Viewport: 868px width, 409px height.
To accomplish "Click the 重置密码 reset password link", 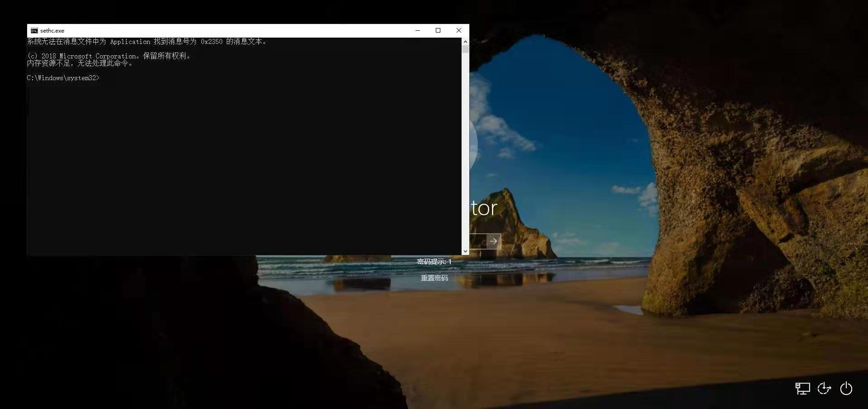I will tap(434, 278).
